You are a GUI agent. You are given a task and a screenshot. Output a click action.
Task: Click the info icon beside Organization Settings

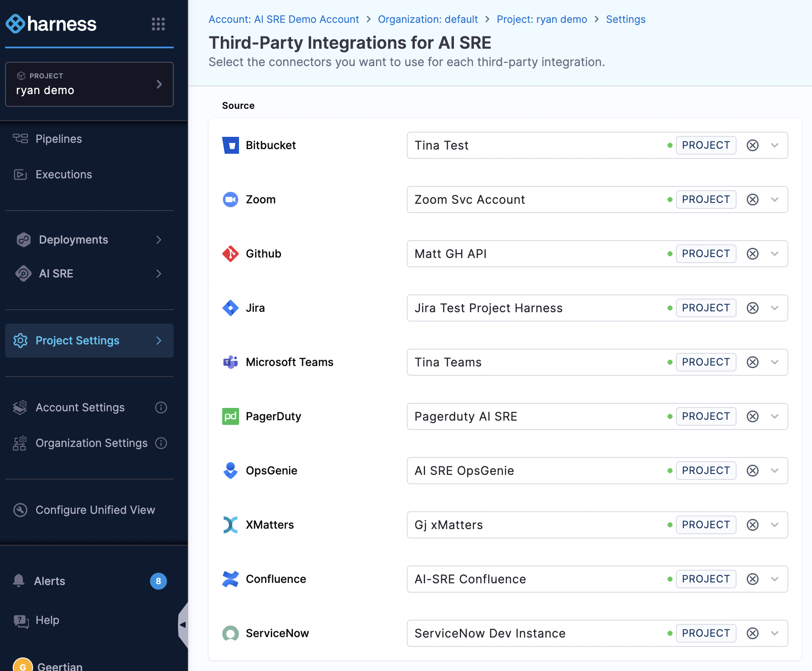pos(161,443)
